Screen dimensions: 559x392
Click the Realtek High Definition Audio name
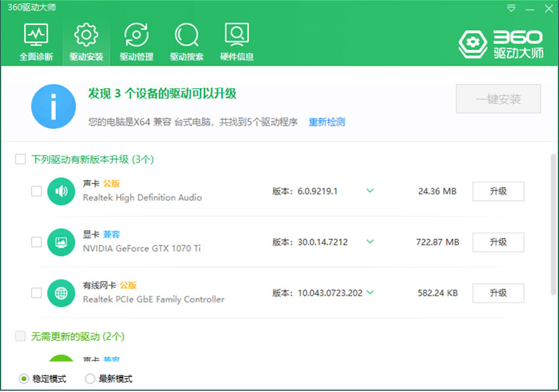pyautogui.click(x=142, y=197)
